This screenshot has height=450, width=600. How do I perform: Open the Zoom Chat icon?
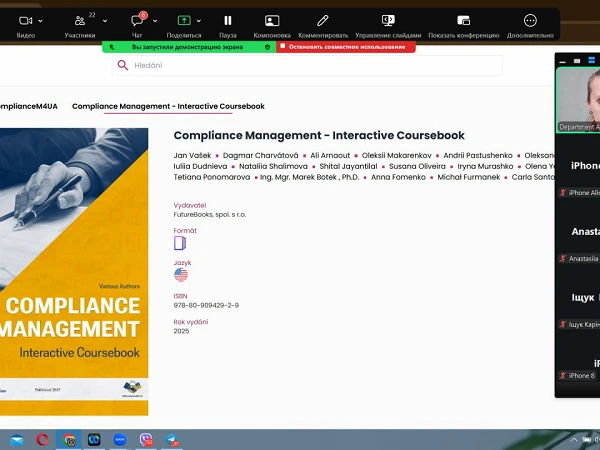coord(137,20)
